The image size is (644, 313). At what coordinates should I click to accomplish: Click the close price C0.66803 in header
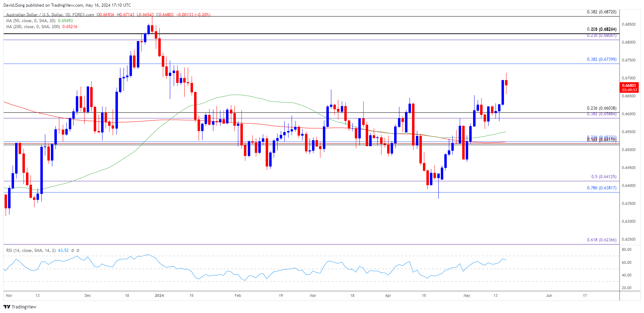[x=165, y=15]
